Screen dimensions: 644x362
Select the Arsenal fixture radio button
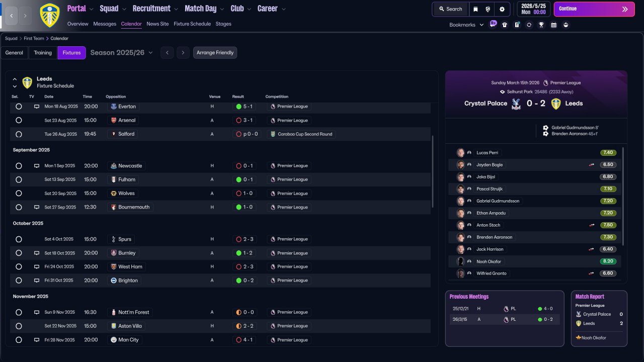19,120
